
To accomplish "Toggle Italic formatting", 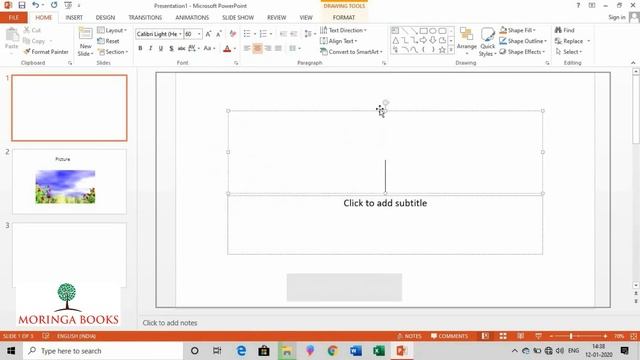I will coord(151,49).
